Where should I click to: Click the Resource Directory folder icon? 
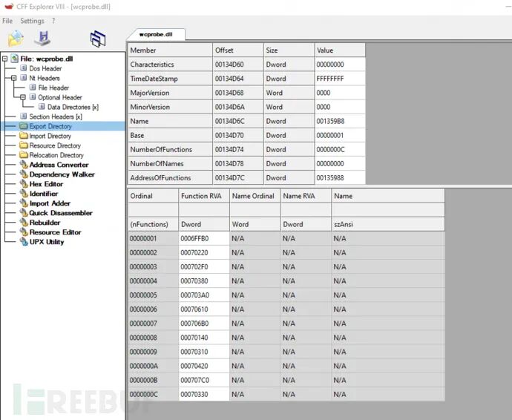click(24, 145)
